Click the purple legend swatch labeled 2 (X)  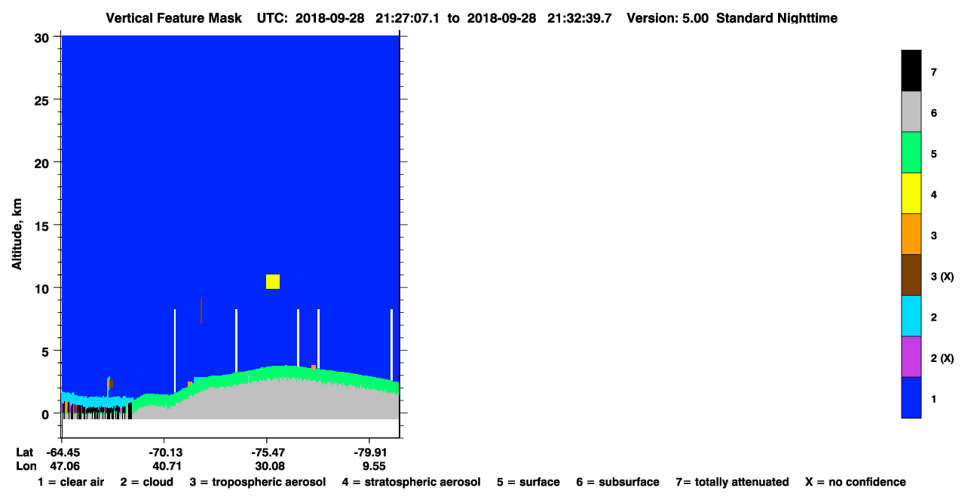coord(911,356)
